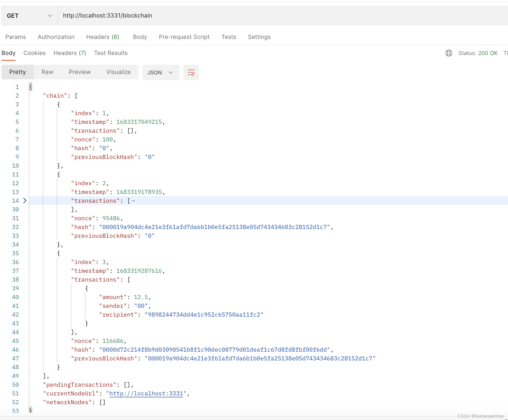Open the Authorization request tab
Image resolution: width=508 pixels, height=420 pixels.
pyautogui.click(x=56, y=37)
